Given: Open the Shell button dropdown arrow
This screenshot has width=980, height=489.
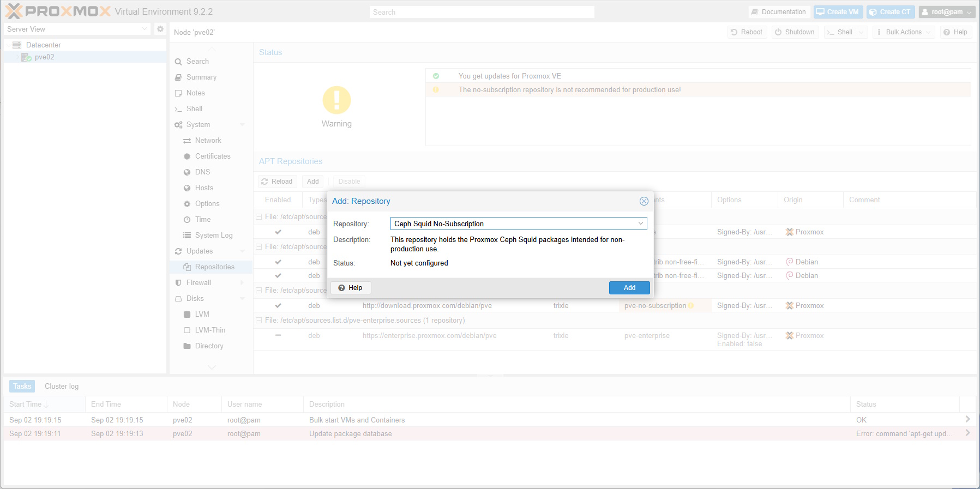Looking at the screenshot, I should click(x=861, y=32).
